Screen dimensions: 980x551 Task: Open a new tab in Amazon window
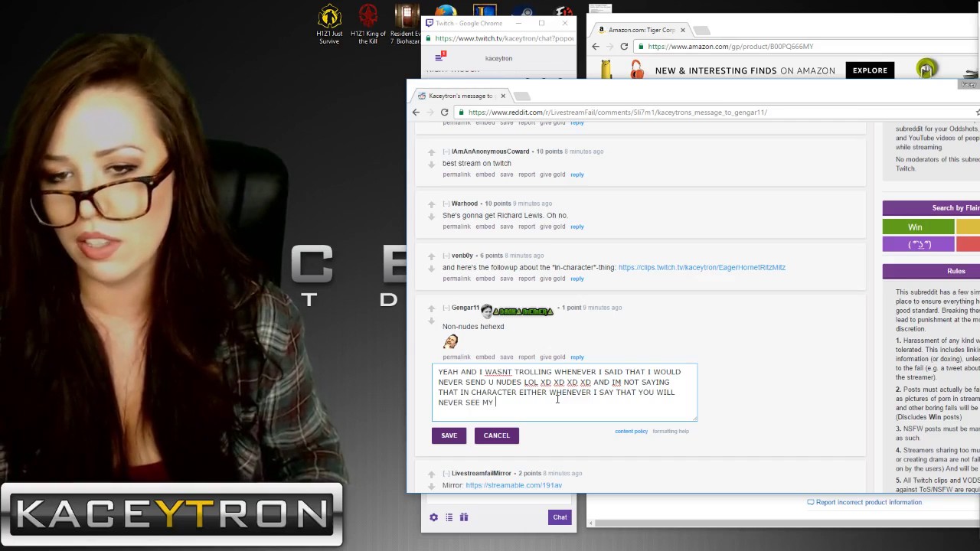[701, 30]
